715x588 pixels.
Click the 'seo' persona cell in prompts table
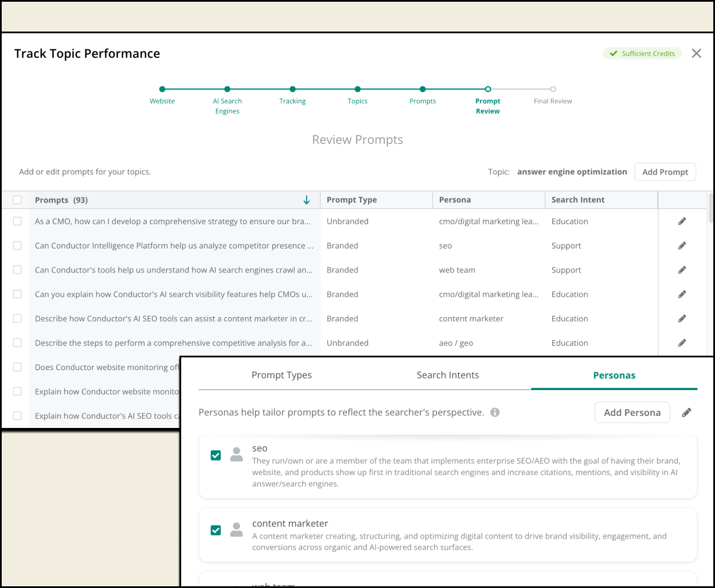coord(446,246)
